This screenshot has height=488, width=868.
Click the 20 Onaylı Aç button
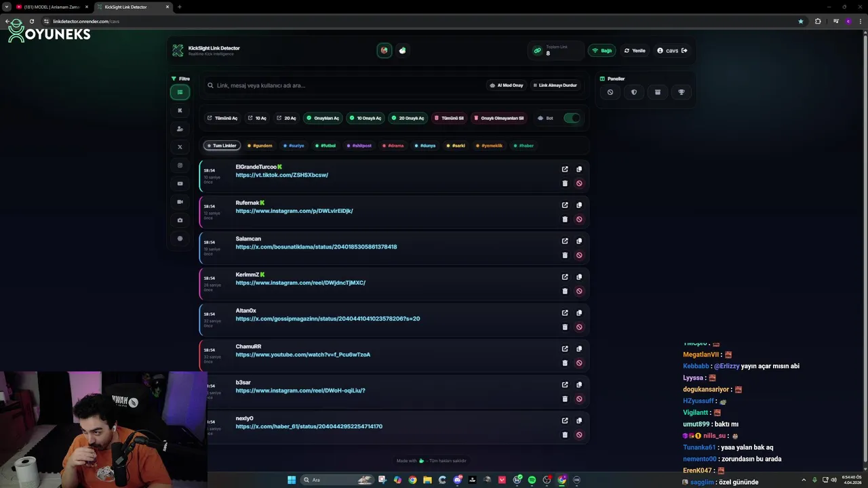tap(408, 118)
